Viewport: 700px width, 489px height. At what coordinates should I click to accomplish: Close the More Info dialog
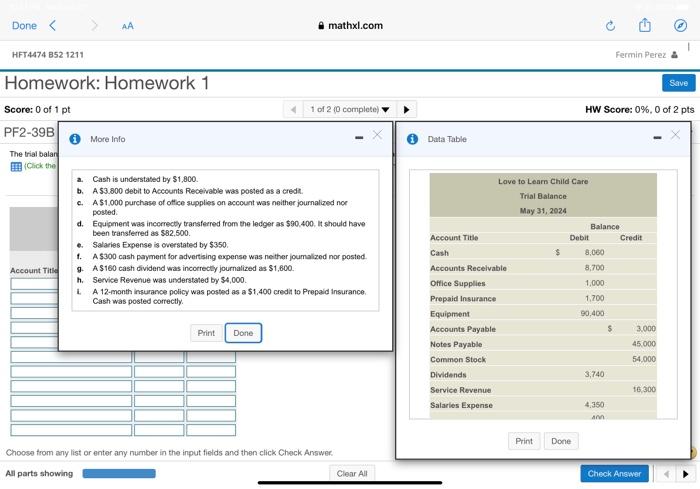377,135
